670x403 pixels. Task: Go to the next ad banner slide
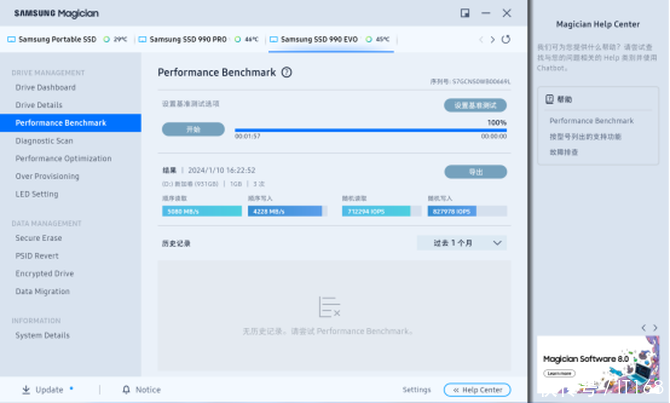point(654,328)
